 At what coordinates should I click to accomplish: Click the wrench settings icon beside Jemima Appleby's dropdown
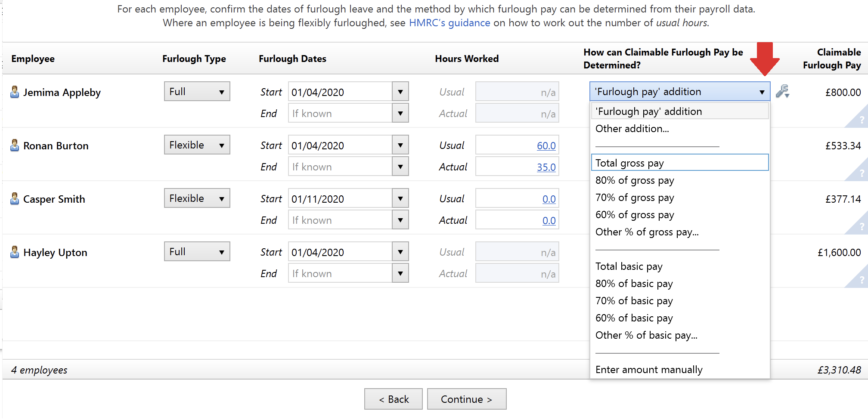[782, 91]
